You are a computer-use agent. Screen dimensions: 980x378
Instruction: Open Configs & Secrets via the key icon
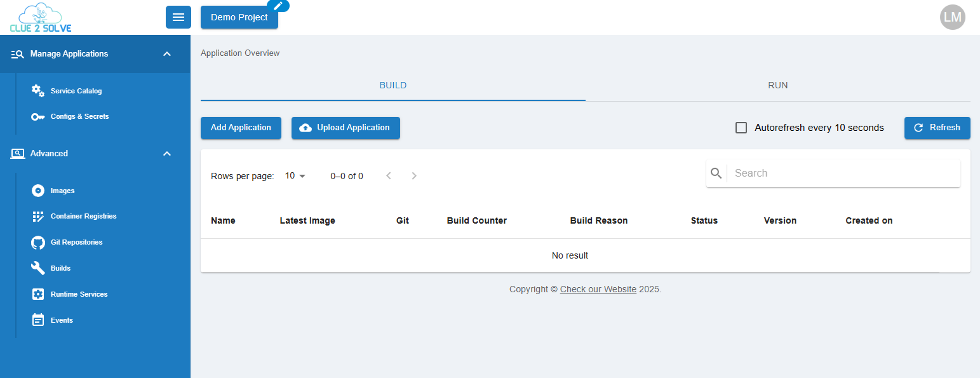37,116
